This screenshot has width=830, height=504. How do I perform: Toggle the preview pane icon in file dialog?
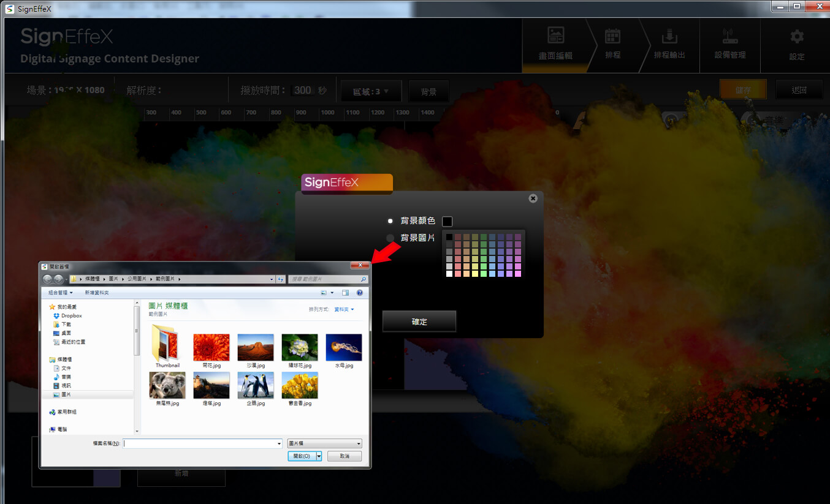(x=345, y=293)
